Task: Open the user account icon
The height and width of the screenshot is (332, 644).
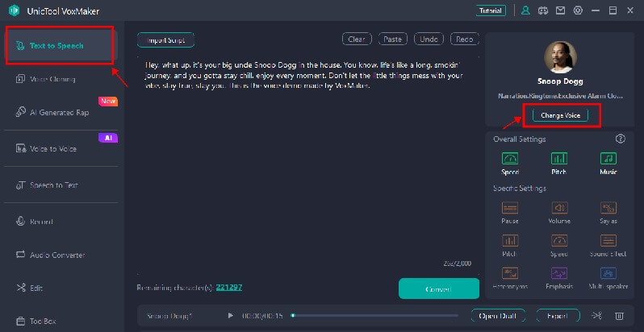Action: pos(525,10)
